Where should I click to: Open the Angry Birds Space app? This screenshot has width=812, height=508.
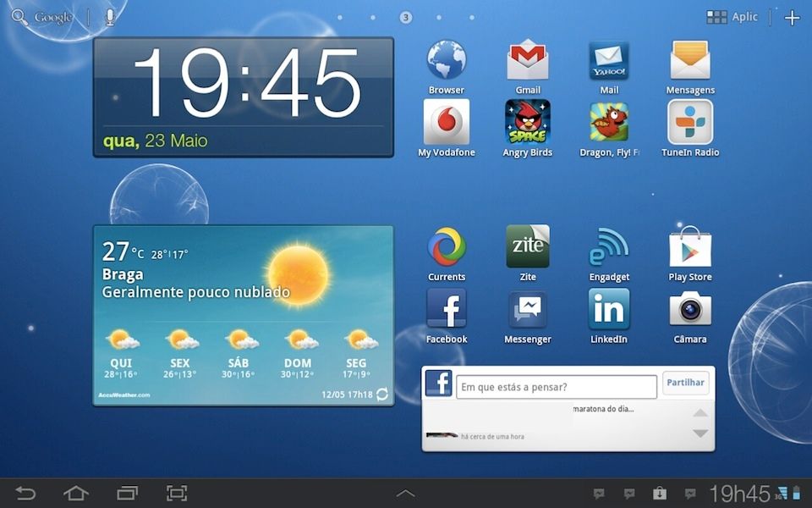click(x=527, y=123)
